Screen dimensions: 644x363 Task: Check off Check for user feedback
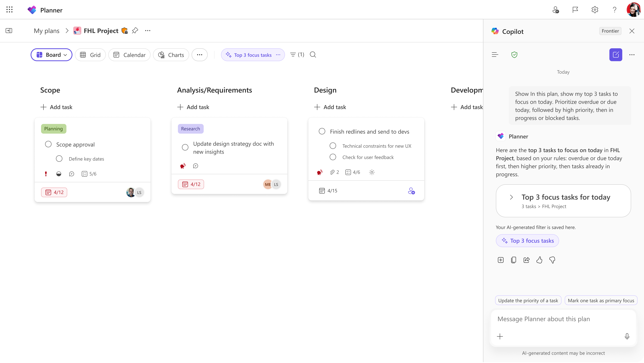point(333,157)
